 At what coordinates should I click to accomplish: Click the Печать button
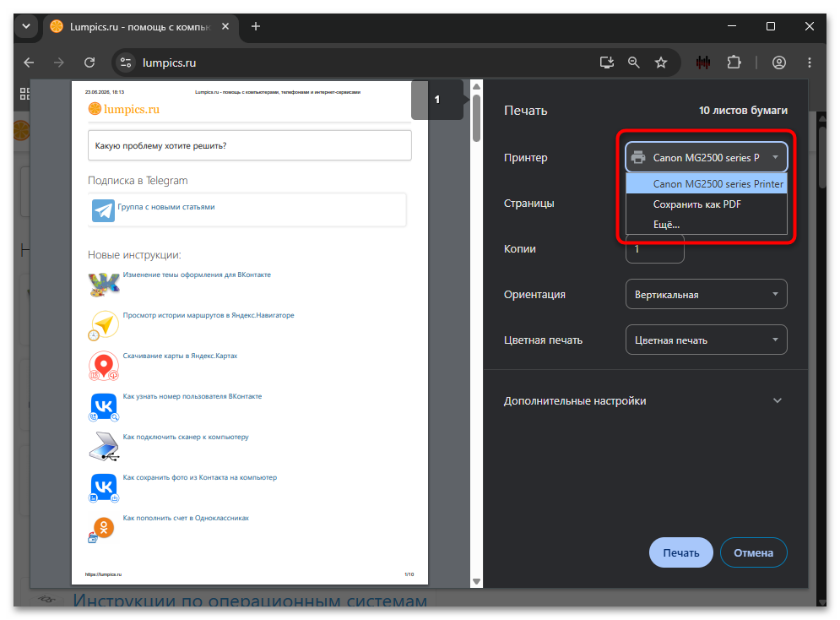pyautogui.click(x=681, y=552)
